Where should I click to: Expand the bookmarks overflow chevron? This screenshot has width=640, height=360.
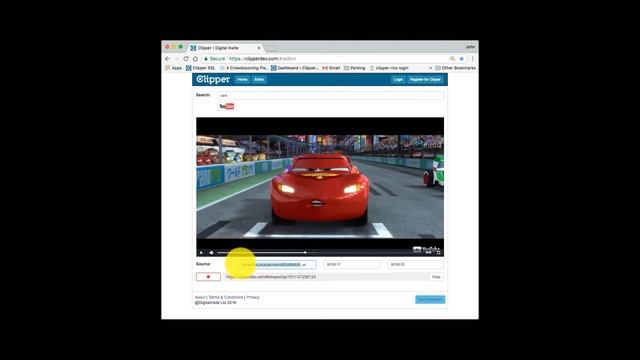click(431, 68)
